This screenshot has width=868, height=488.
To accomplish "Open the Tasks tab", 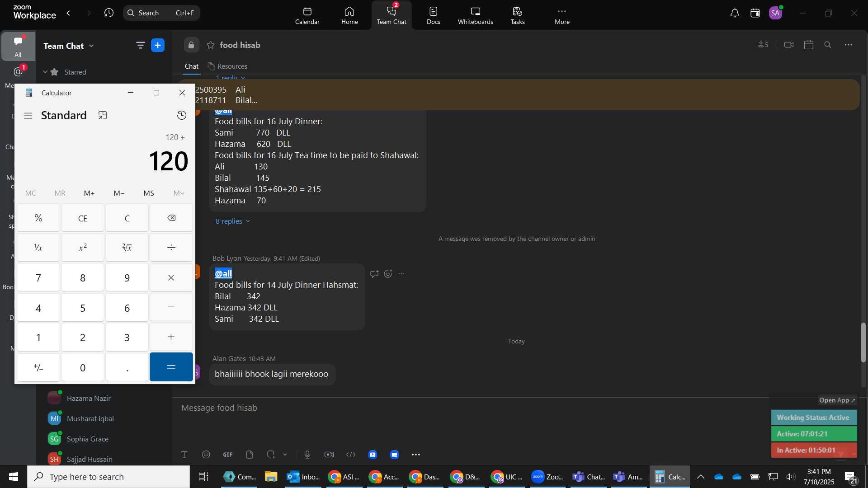I will point(518,15).
